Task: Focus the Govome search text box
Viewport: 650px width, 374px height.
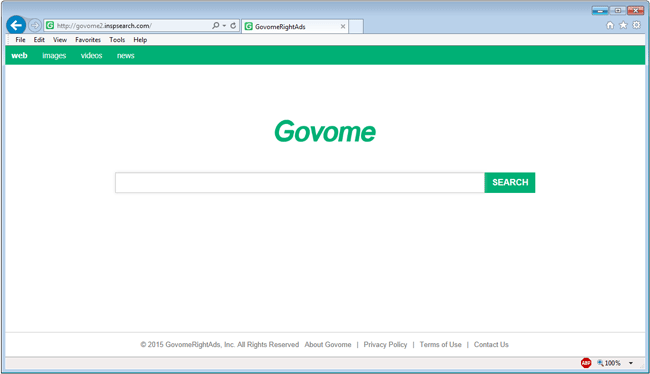Action: click(300, 182)
